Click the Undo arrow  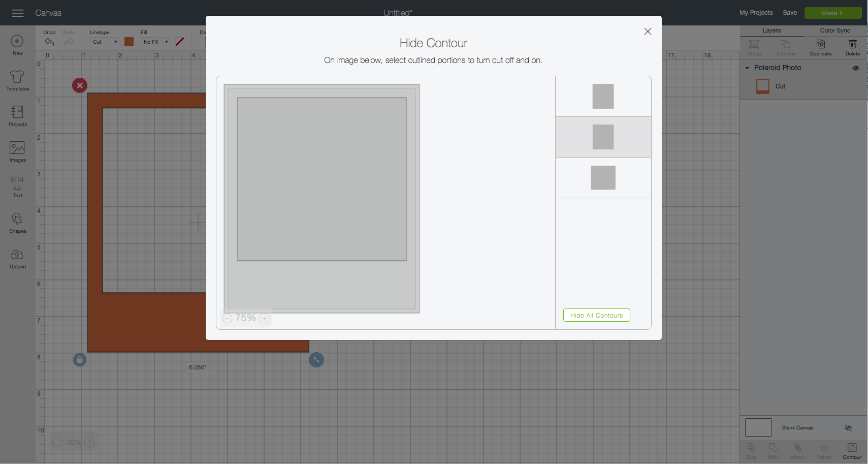click(x=49, y=42)
